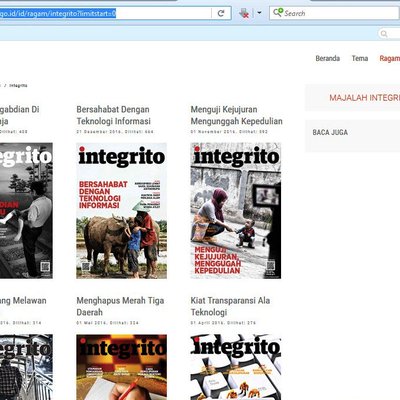Click the date line '01 Mei 2016' under Menghapus
Viewport: 400px width, 400px height.
coord(107,323)
